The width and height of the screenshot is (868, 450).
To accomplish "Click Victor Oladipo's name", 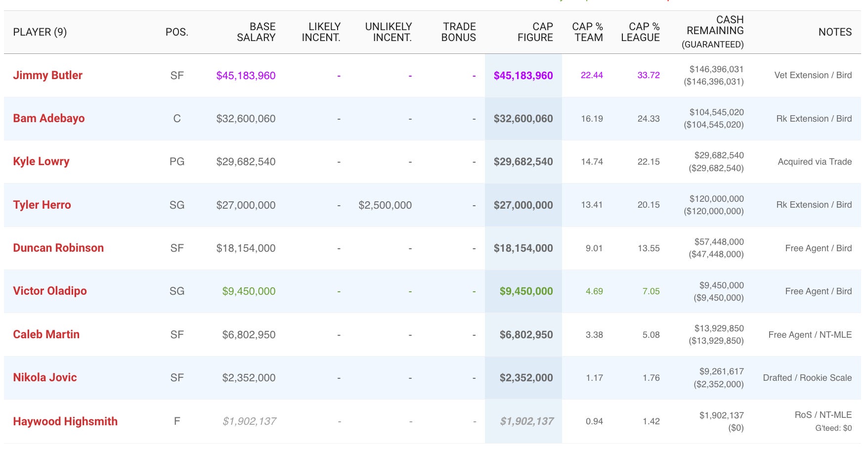I will [x=49, y=291].
